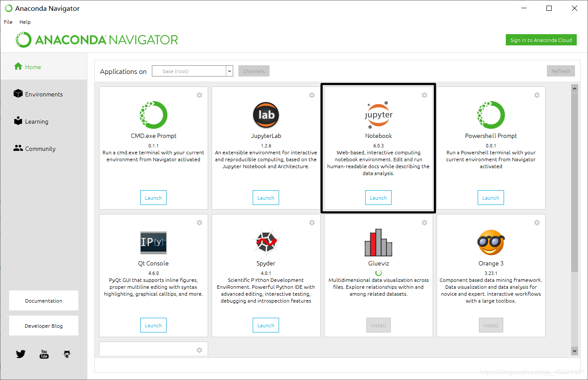Viewport: 588px width, 380px height.
Task: Click the Anaconda Navigator header logo
Action: pyautogui.click(x=97, y=40)
